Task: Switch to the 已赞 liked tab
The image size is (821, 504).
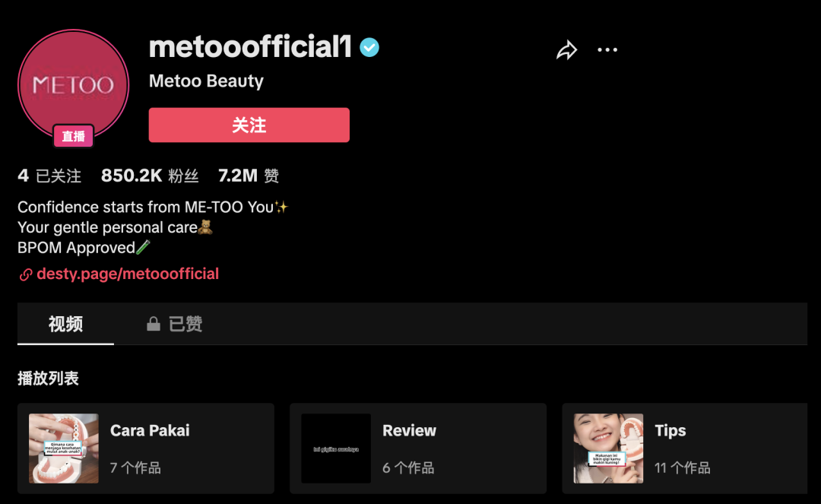Action: coord(185,325)
